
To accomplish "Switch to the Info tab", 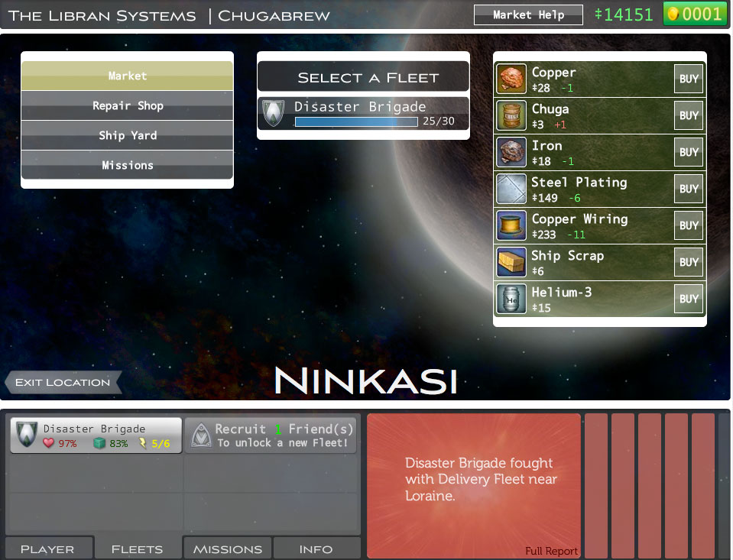I will pos(316,549).
